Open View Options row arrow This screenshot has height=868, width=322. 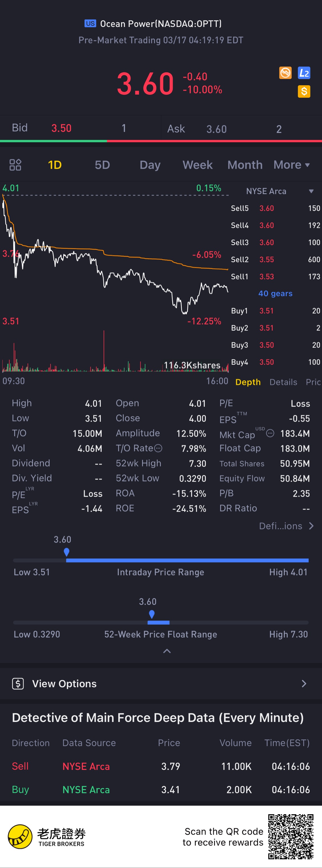(x=304, y=684)
